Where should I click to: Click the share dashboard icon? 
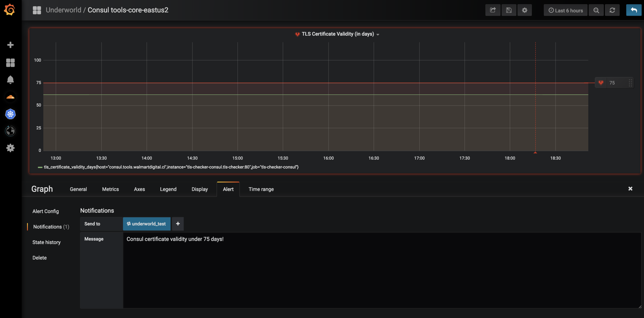(x=493, y=10)
